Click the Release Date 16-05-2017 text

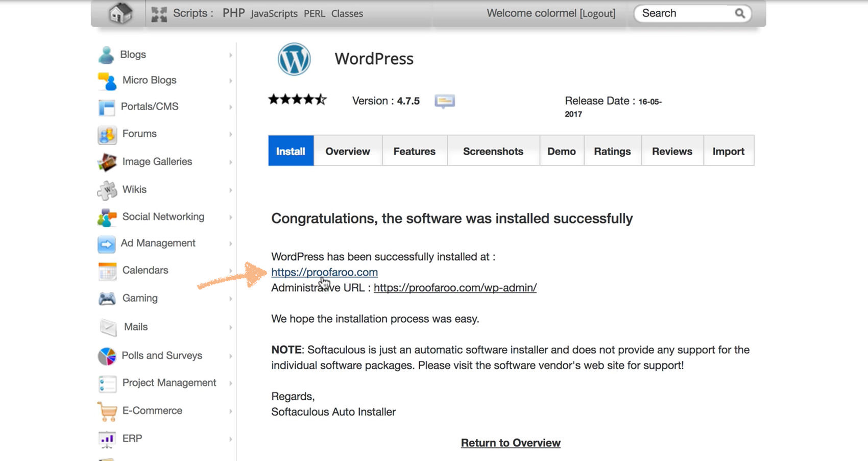(x=613, y=107)
